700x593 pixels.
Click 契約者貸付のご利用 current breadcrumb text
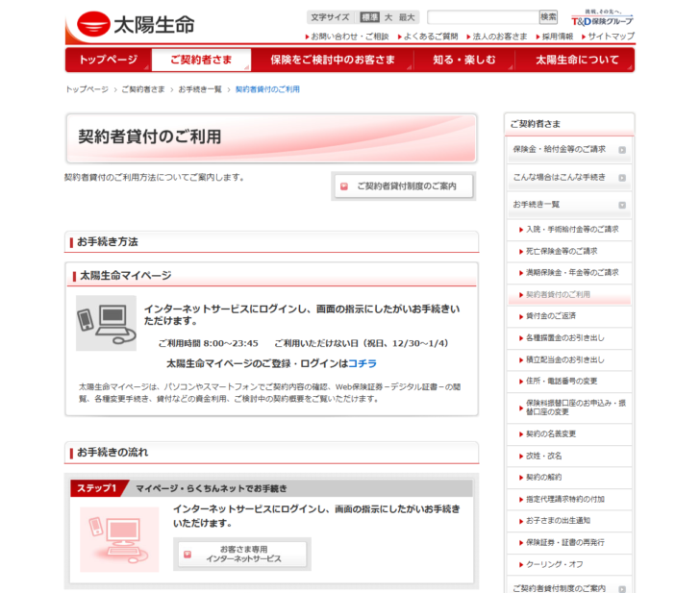pos(267,89)
